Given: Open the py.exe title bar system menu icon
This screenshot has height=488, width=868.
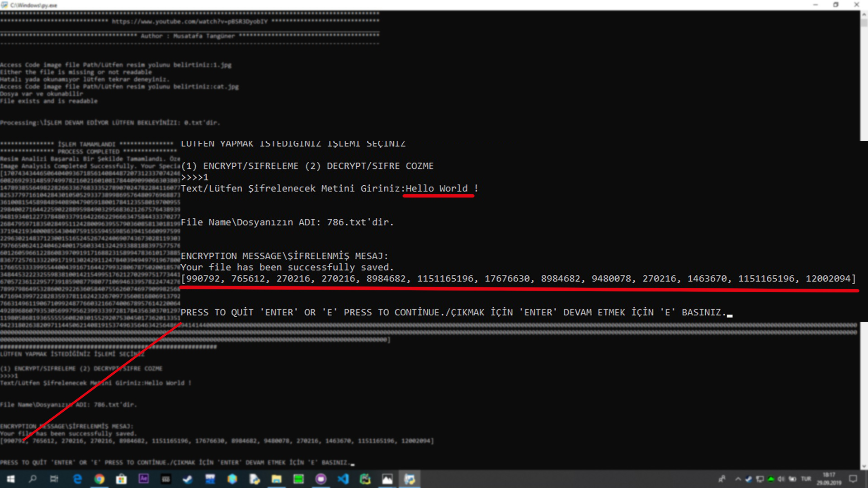Looking at the screenshot, I should (5, 5).
